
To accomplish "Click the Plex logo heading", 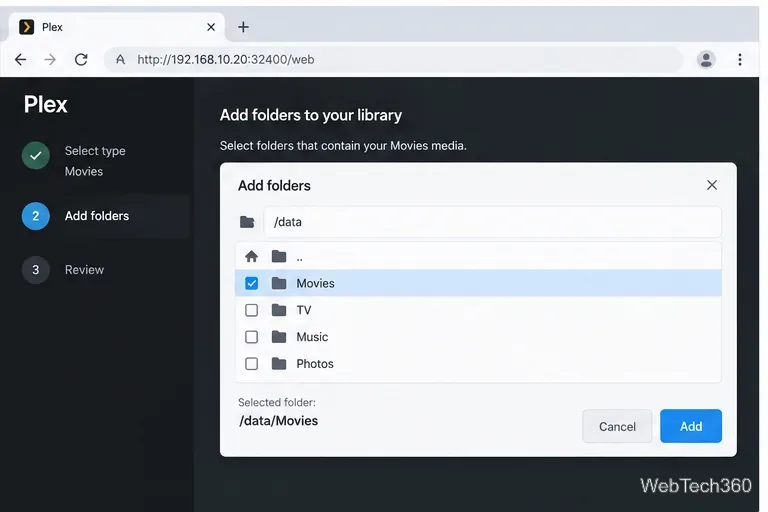I will (x=46, y=104).
